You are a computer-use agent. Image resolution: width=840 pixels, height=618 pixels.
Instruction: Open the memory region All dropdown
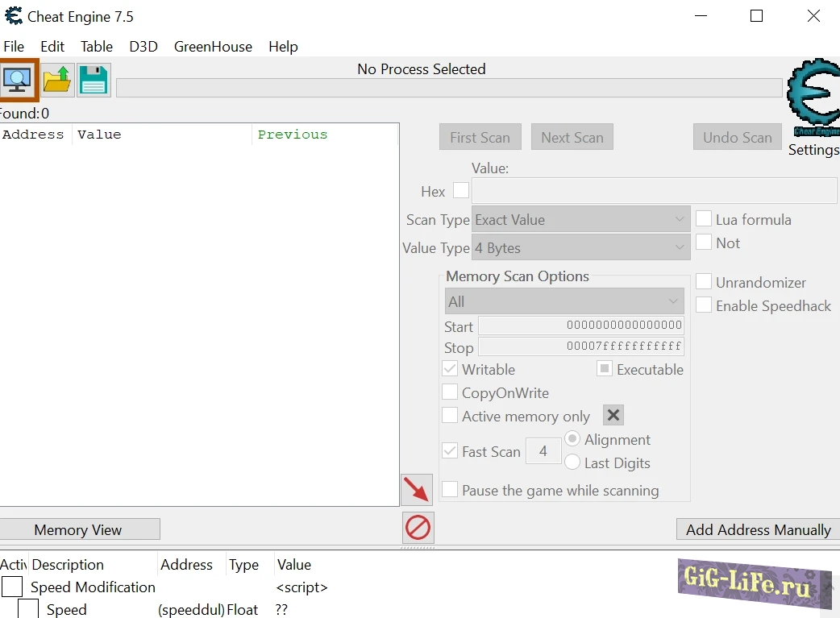point(564,301)
